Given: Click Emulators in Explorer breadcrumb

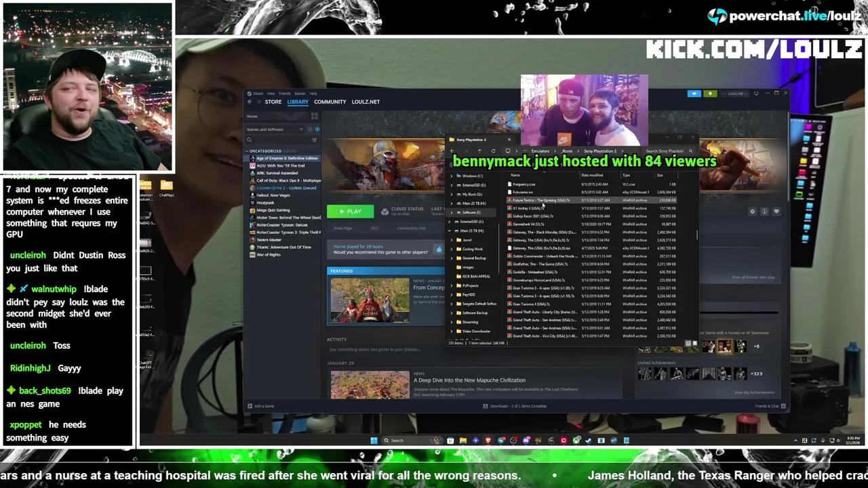Looking at the screenshot, I should [540, 151].
